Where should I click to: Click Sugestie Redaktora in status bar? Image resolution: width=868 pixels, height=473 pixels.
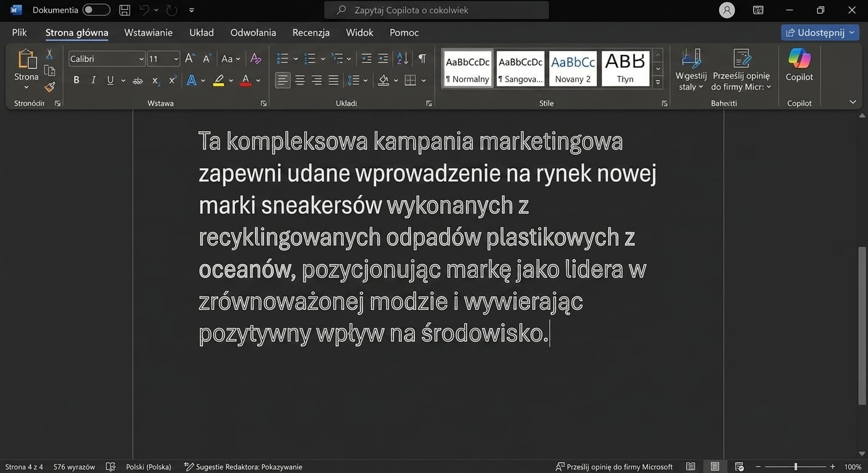coord(244,467)
